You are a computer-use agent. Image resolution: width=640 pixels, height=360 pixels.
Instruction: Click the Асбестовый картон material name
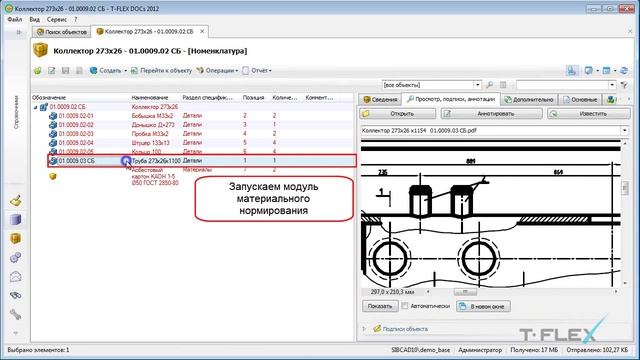coord(155,176)
